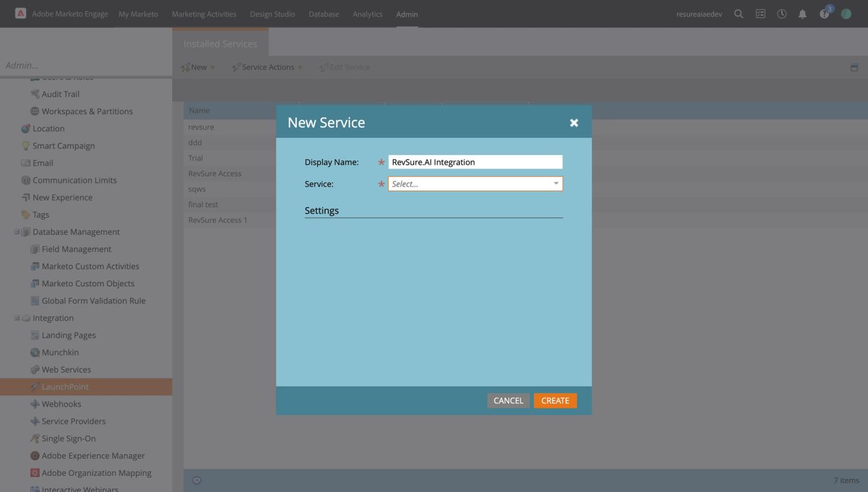Click the CANCEL button

click(508, 400)
